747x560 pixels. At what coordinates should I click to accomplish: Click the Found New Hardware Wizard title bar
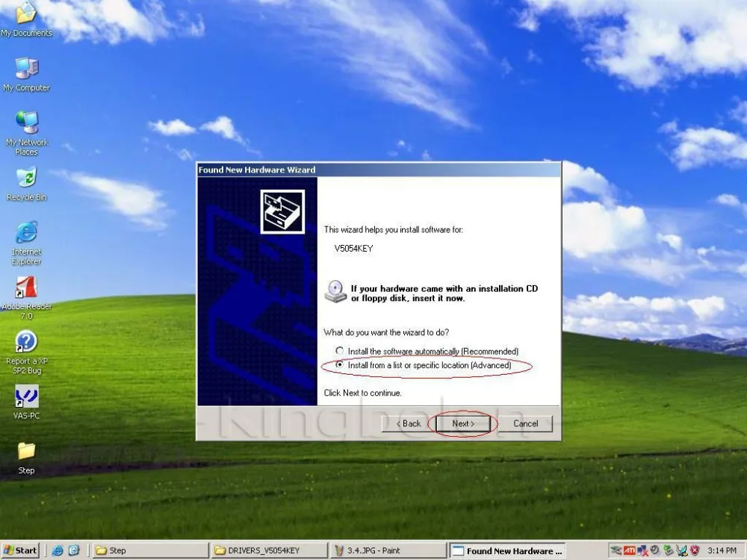point(379,169)
